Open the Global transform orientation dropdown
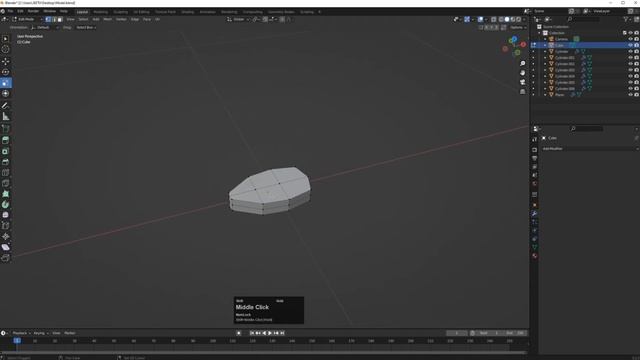The width and height of the screenshot is (640, 360). pos(238,19)
